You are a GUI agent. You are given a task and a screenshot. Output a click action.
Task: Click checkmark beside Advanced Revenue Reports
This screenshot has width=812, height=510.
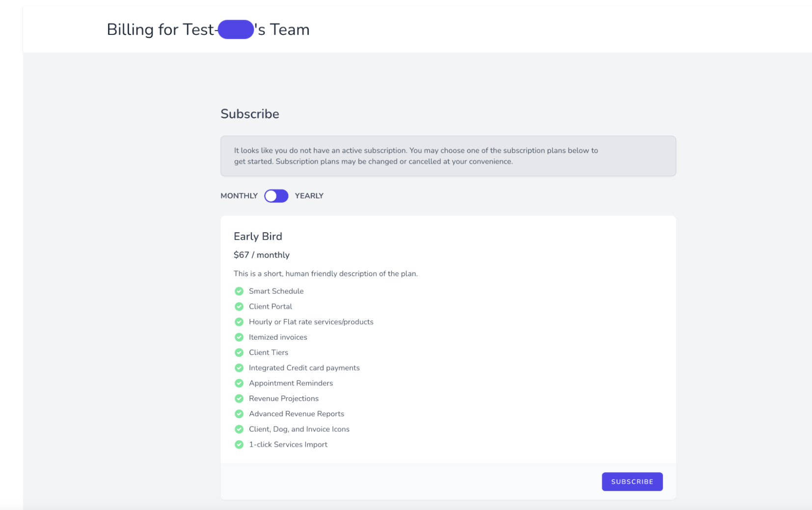(239, 414)
